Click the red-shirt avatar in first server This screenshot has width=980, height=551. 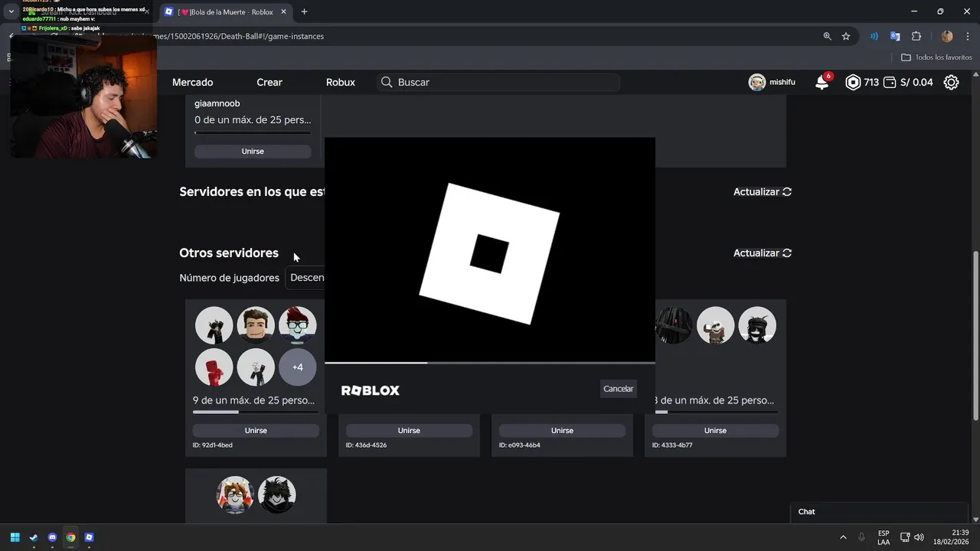(x=214, y=367)
